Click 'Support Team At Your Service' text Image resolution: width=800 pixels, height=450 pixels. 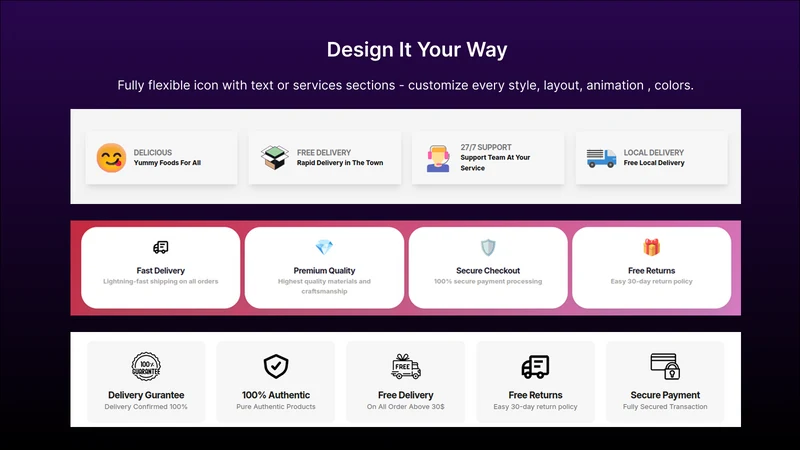(495, 163)
